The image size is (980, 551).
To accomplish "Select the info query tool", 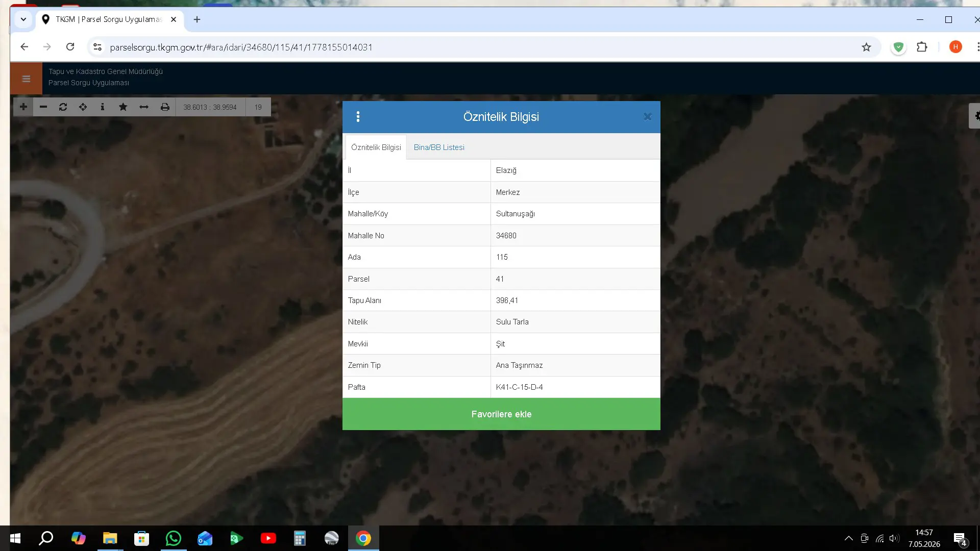I will pyautogui.click(x=103, y=107).
